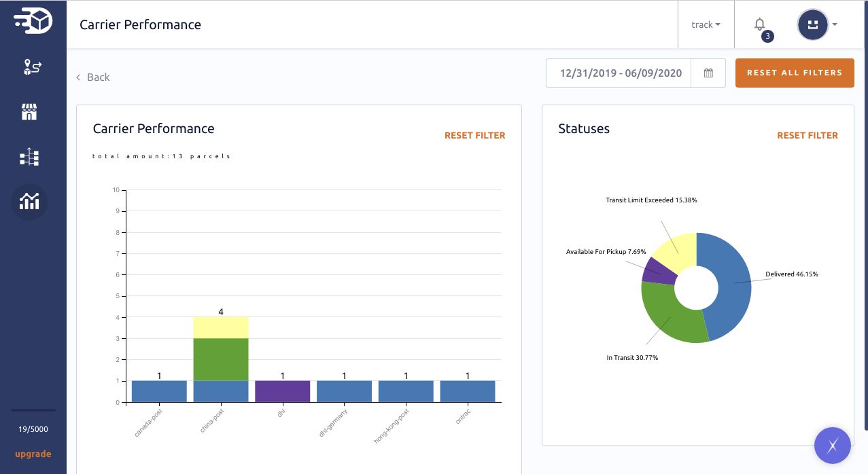This screenshot has width=868, height=474.
Task: Click the calendar icon beside date range
Action: (708, 73)
